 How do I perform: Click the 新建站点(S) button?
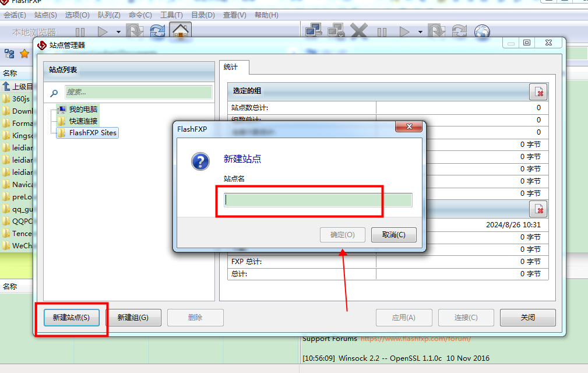[71, 318]
